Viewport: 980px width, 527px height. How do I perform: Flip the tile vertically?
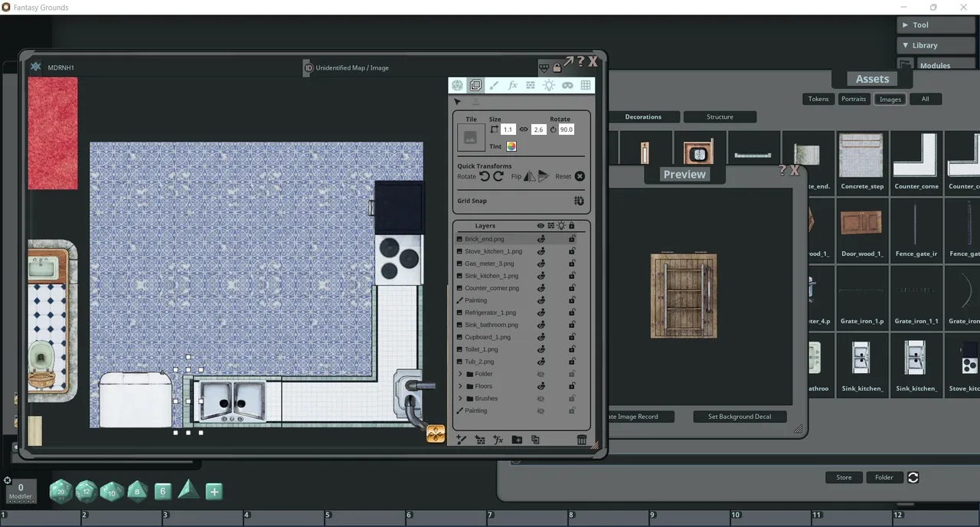coord(543,176)
